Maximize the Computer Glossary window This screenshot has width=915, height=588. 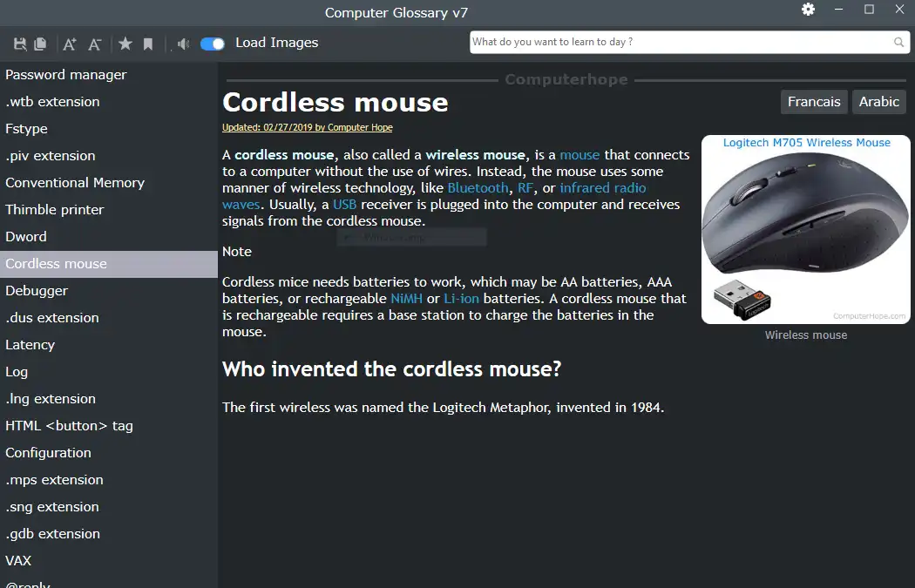(869, 10)
